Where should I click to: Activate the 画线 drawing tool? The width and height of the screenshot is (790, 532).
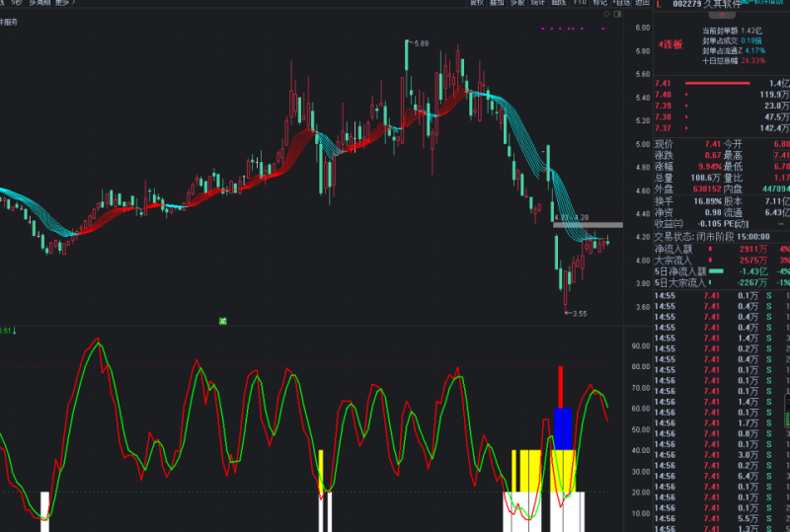pos(559,3)
